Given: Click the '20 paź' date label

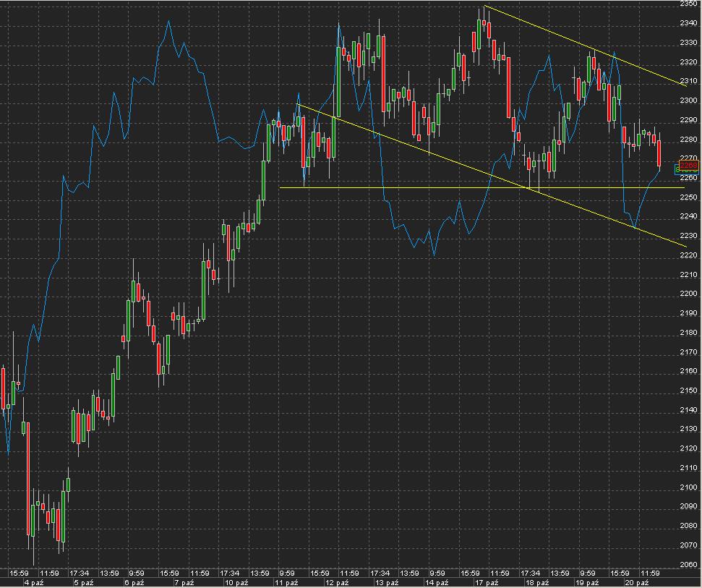Looking at the screenshot, I should click(x=637, y=583).
